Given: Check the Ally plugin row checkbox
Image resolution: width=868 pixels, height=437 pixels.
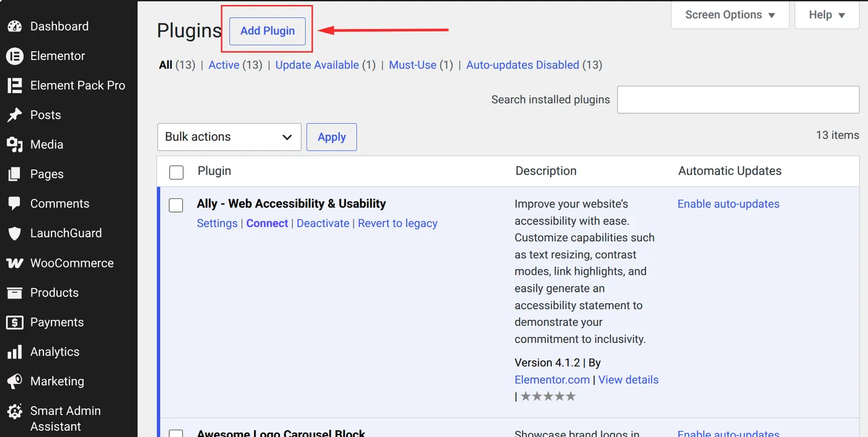Looking at the screenshot, I should pos(176,205).
